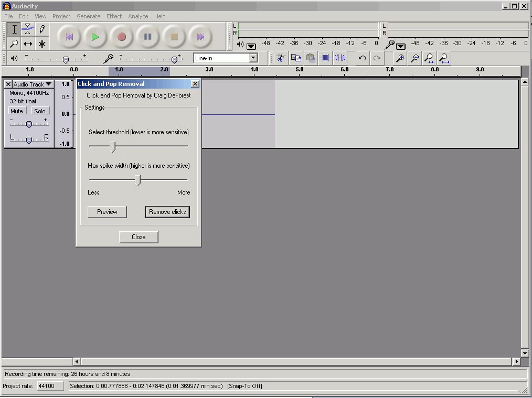
Task: Click output speaker icon beside playback meter
Action: tap(240, 45)
